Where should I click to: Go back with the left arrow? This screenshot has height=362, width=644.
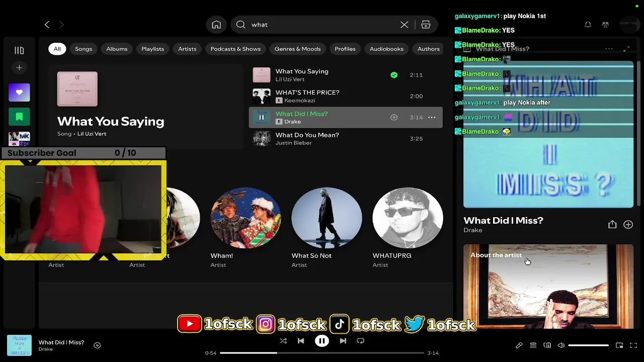click(47, 25)
